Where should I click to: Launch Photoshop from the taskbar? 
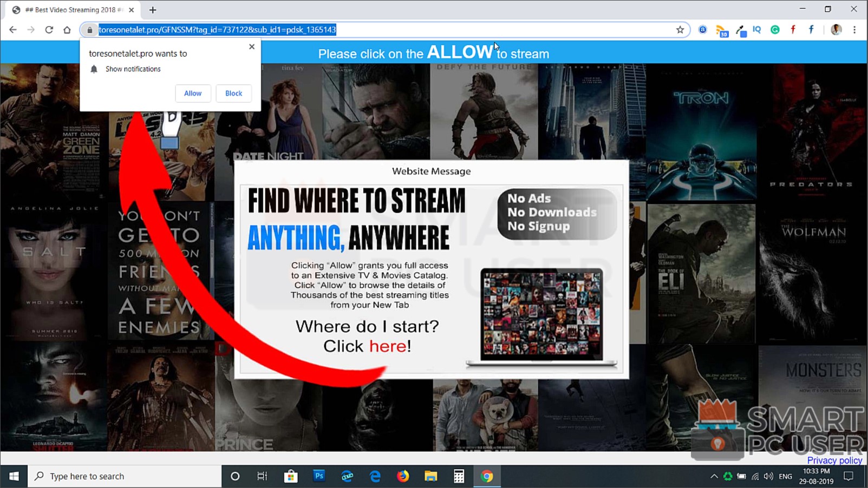319,476
